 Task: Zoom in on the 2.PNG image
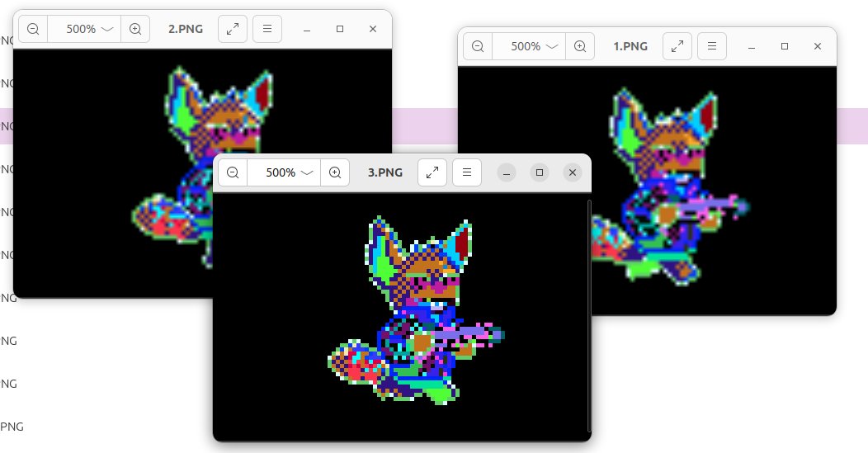[x=135, y=29]
